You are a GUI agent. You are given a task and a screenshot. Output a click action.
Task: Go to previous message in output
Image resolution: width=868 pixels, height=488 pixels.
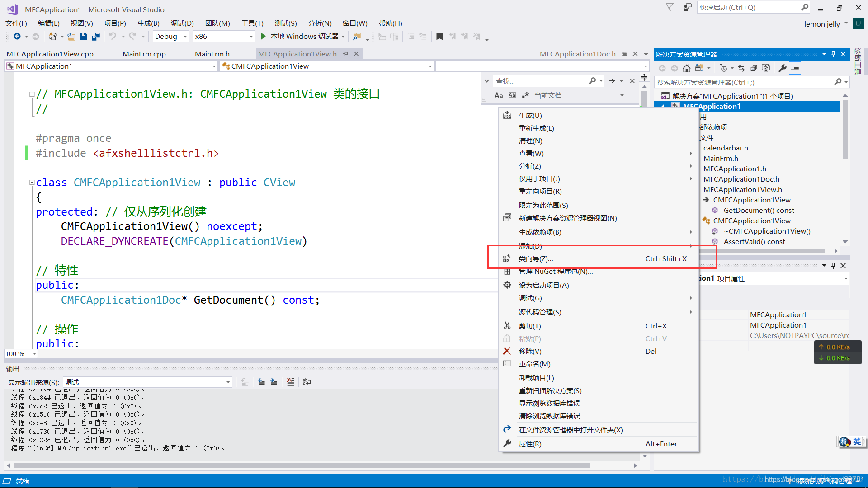pos(261,382)
